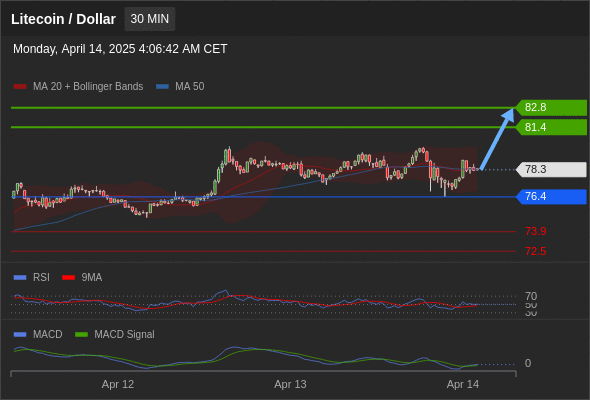The height and width of the screenshot is (400, 590).
Task: Click the Apr 14 date axis label
Action: click(x=463, y=385)
